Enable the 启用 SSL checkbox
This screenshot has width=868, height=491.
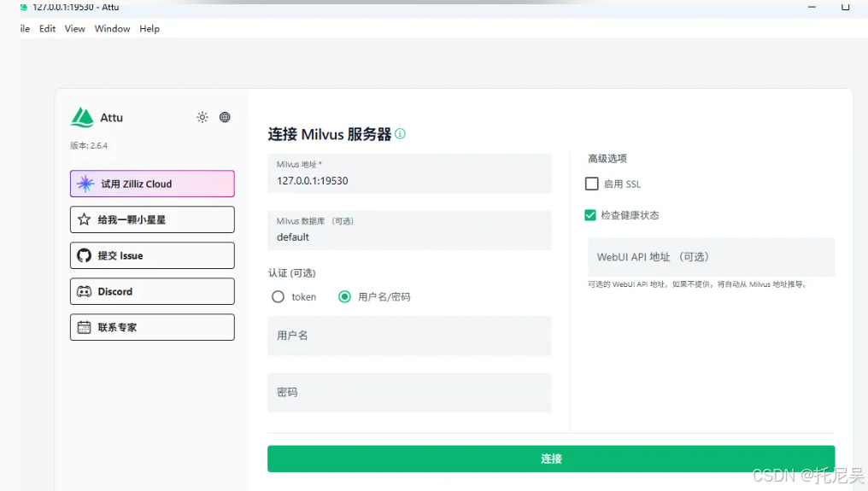point(592,184)
